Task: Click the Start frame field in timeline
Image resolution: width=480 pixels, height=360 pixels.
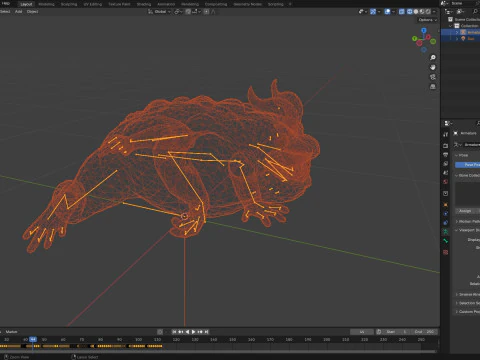Action: point(396,332)
